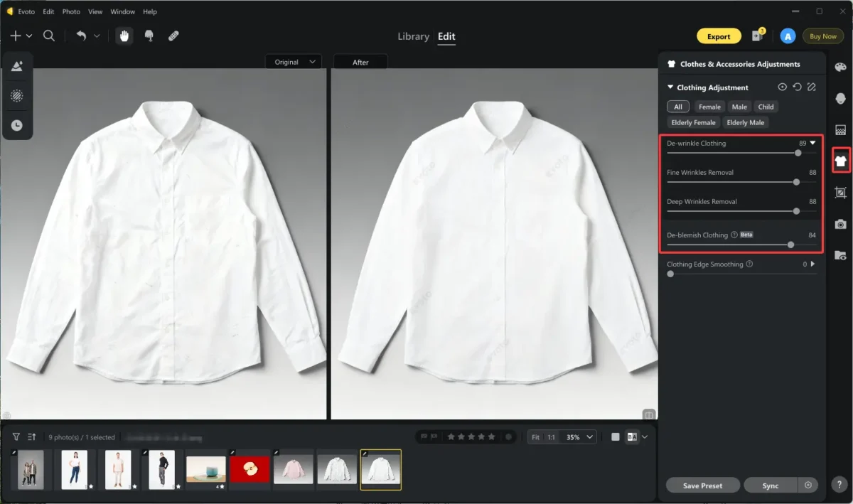Switch to the Library tab

click(414, 36)
